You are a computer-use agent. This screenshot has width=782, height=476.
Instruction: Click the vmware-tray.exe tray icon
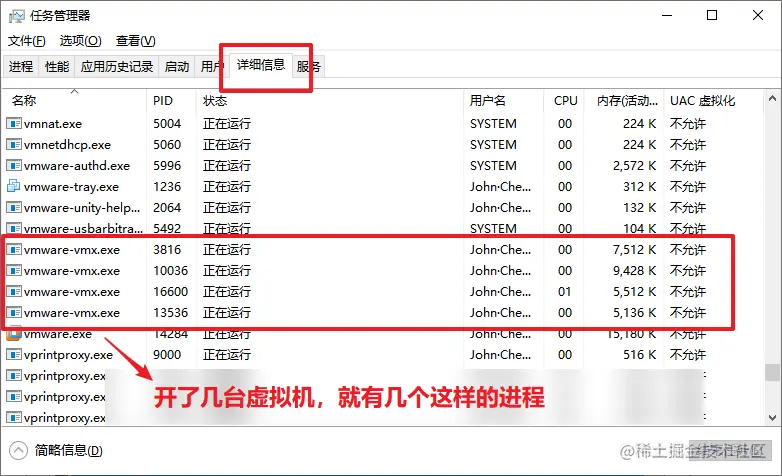tap(13, 186)
